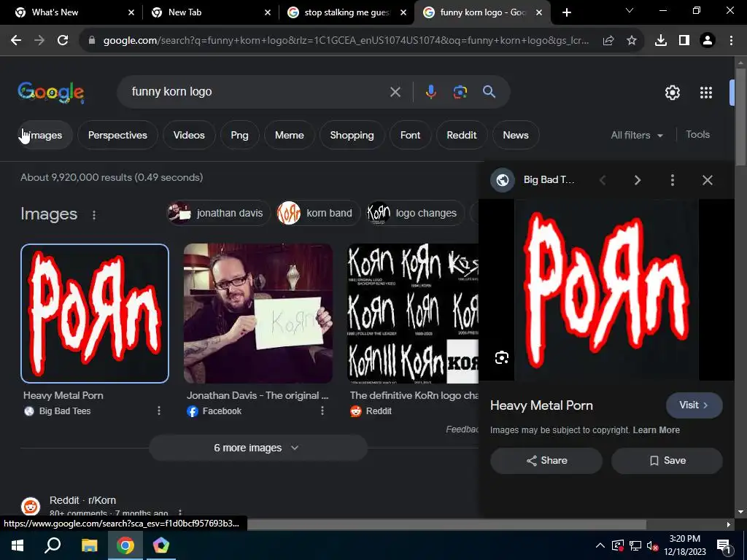Select the News filter chip
The width and height of the screenshot is (747, 560).
(x=516, y=135)
